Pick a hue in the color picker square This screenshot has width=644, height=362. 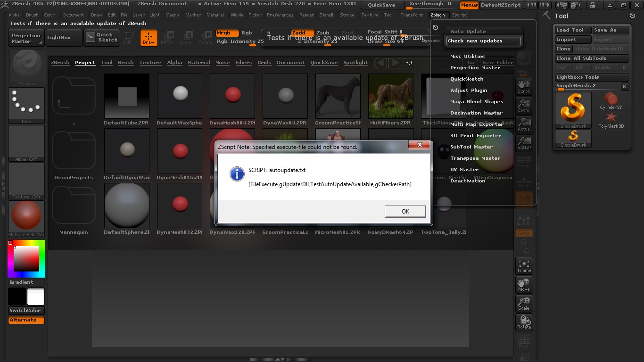point(26,259)
